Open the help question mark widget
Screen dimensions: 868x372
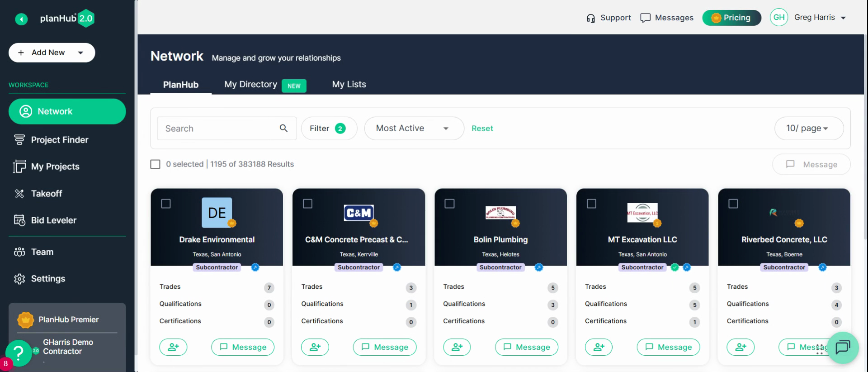click(18, 353)
